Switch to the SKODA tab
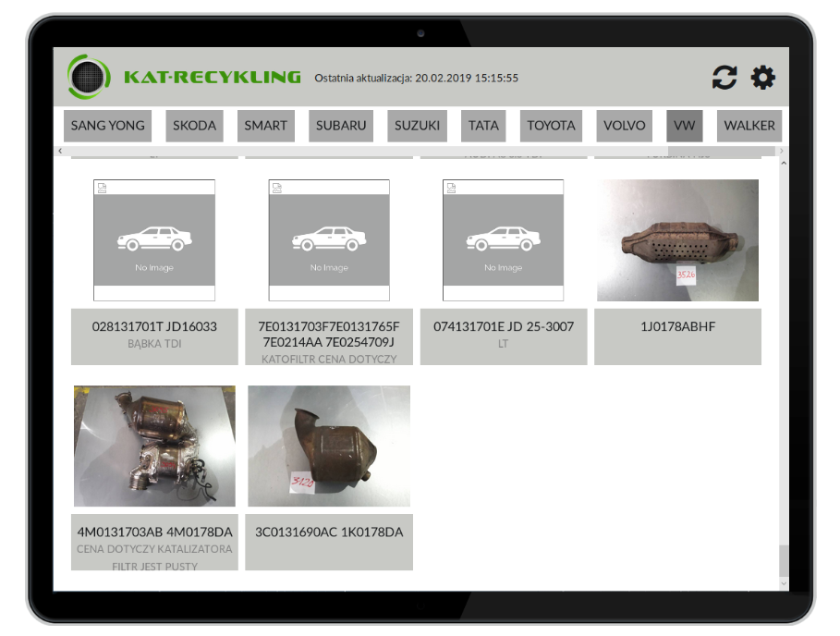 (194, 126)
